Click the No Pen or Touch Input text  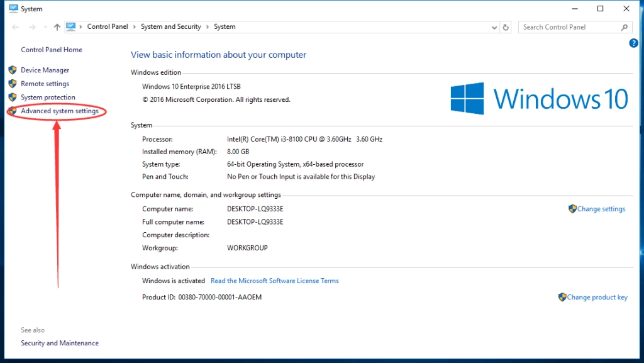tap(301, 177)
